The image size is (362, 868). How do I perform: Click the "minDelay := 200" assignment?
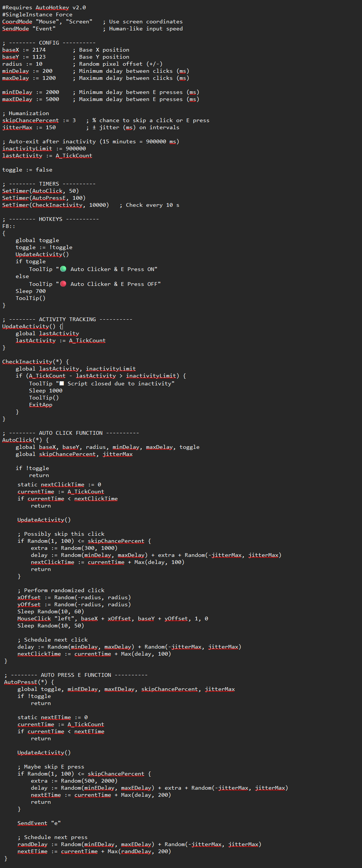27,71
